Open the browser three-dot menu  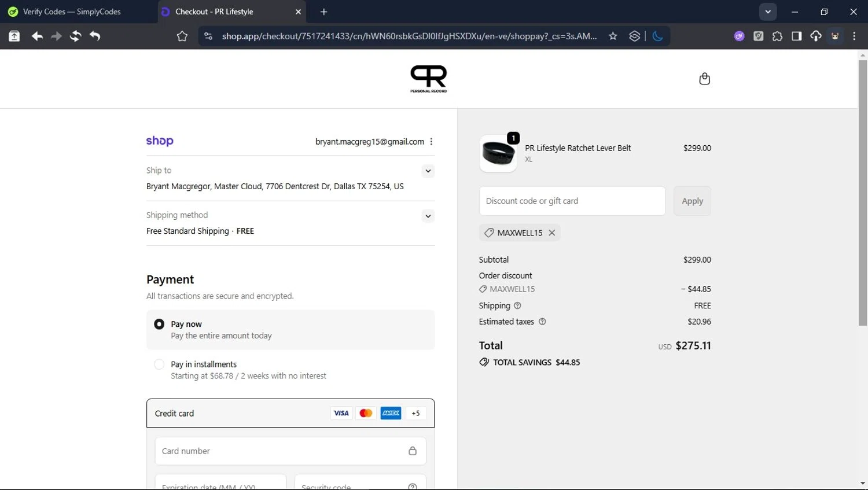(x=854, y=36)
